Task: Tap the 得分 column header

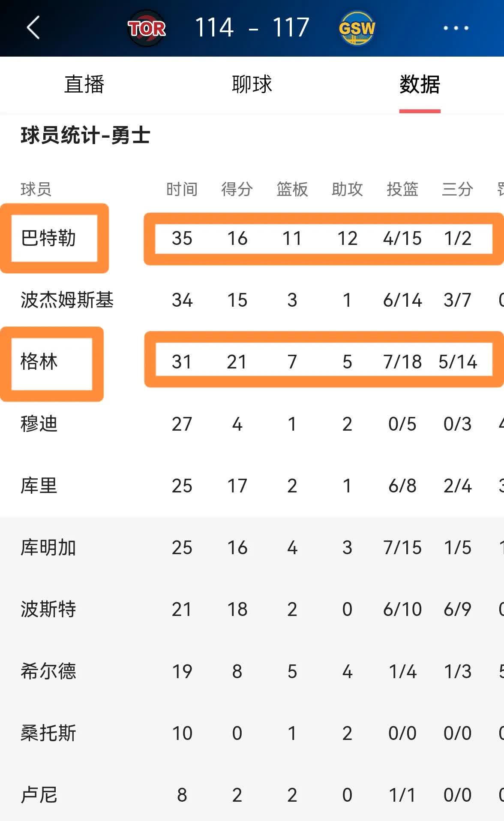Action: (237, 189)
